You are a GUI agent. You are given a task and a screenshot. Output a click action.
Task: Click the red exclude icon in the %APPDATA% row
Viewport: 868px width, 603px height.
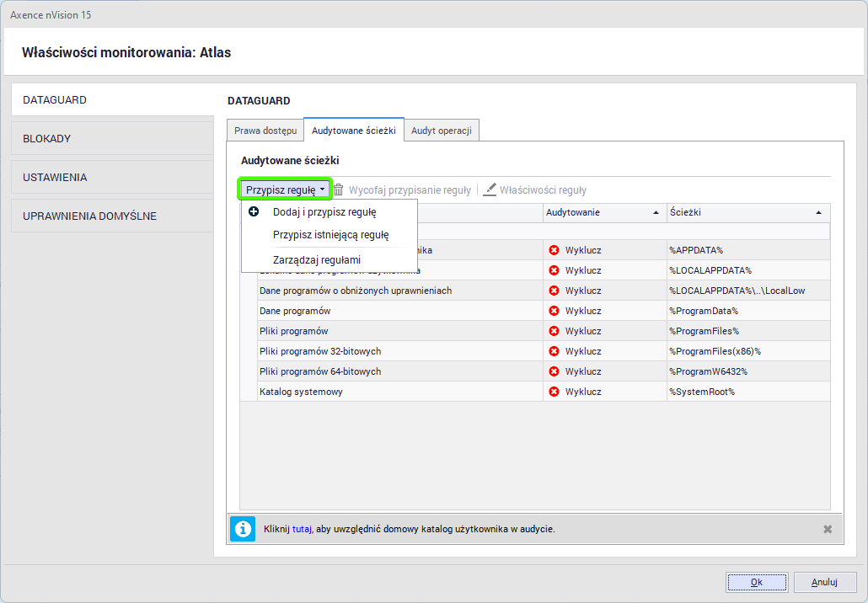(554, 250)
